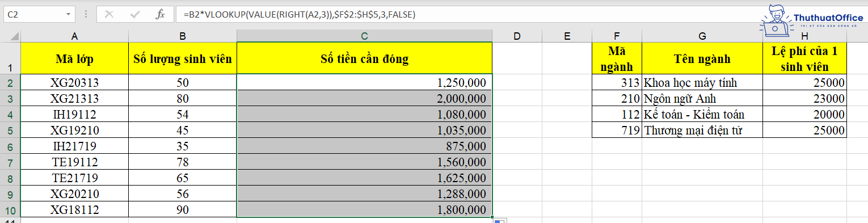Select student count cell 90
Screen dimensions: 868x223
click(183, 209)
